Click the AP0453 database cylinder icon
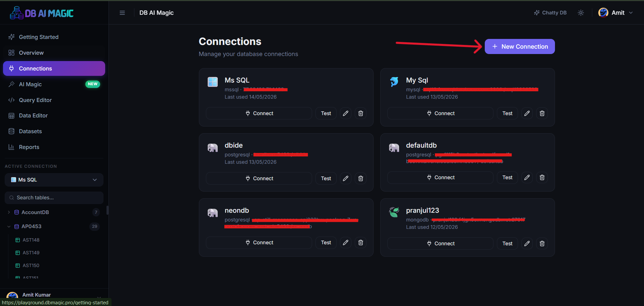The height and width of the screenshot is (306, 644). pyautogui.click(x=16, y=226)
